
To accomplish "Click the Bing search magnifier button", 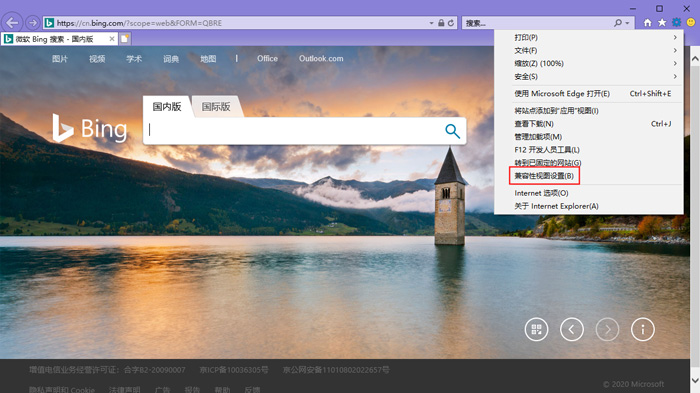I will click(452, 131).
